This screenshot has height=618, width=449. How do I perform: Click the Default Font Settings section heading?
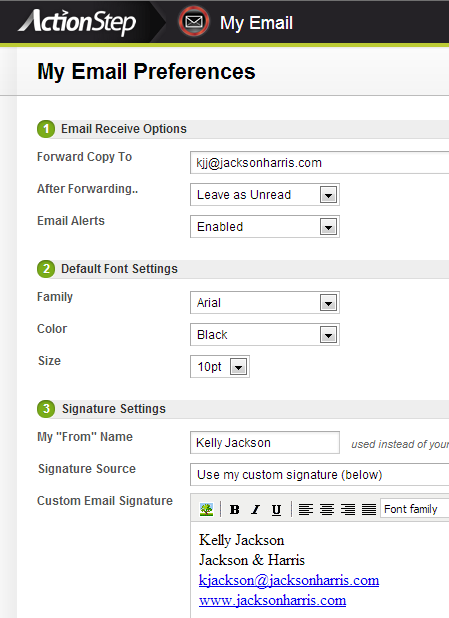click(119, 269)
